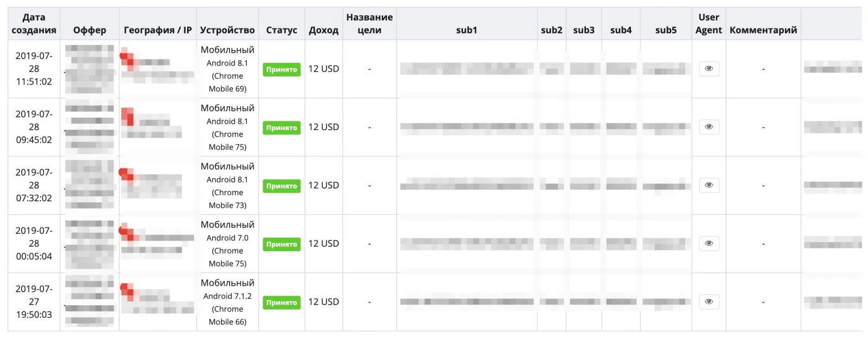
Task: View User Agent for the 00:05:04 row
Action: [x=709, y=244]
